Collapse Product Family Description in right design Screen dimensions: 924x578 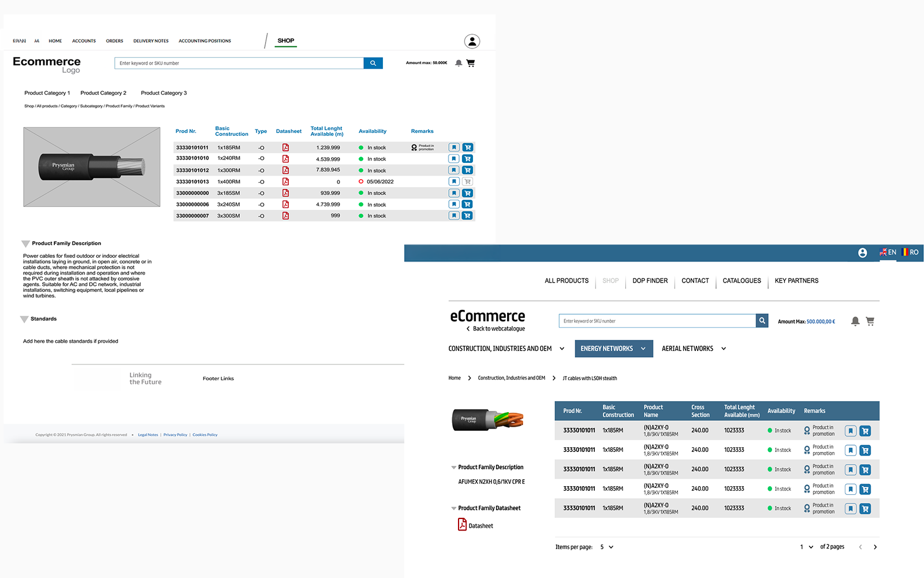454,468
